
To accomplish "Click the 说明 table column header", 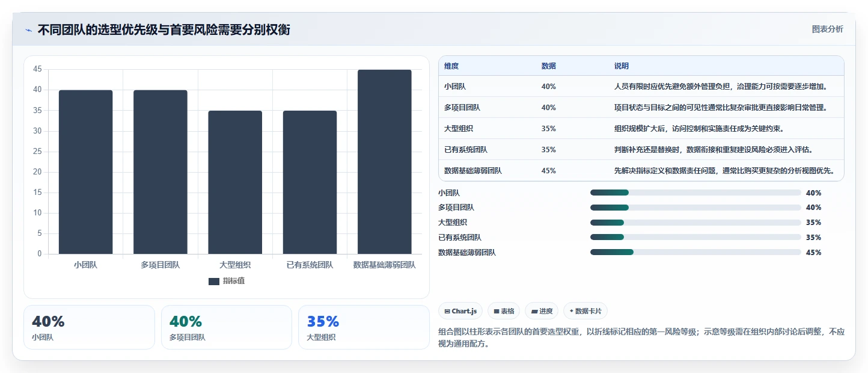I will click(622, 66).
